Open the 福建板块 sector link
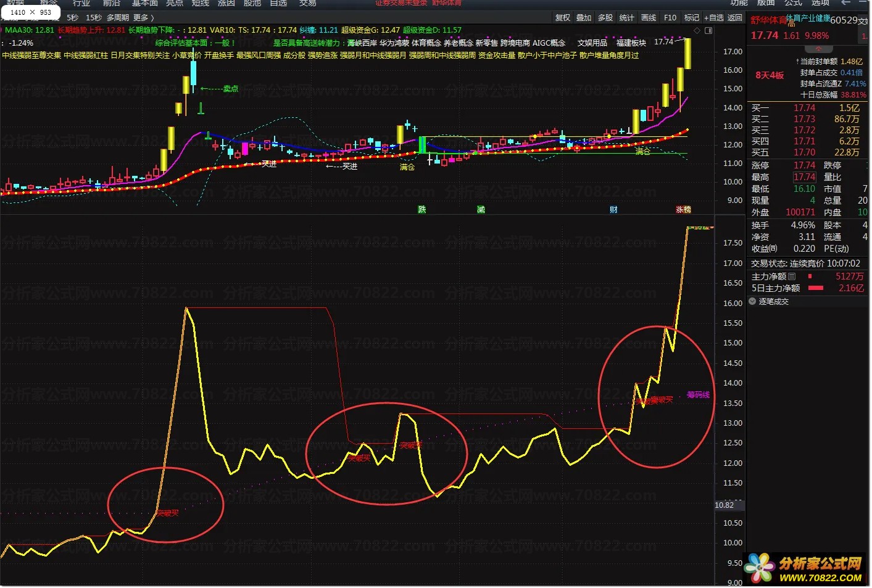 pyautogui.click(x=631, y=43)
